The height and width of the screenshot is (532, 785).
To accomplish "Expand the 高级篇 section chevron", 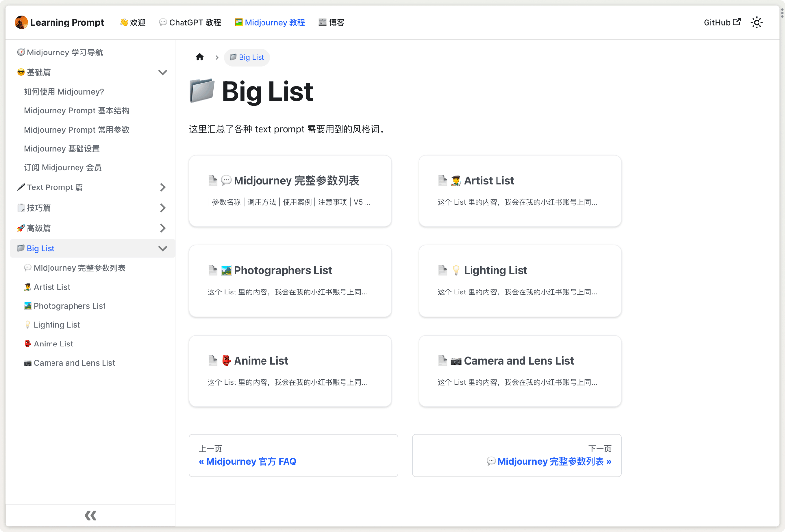I will (x=163, y=228).
